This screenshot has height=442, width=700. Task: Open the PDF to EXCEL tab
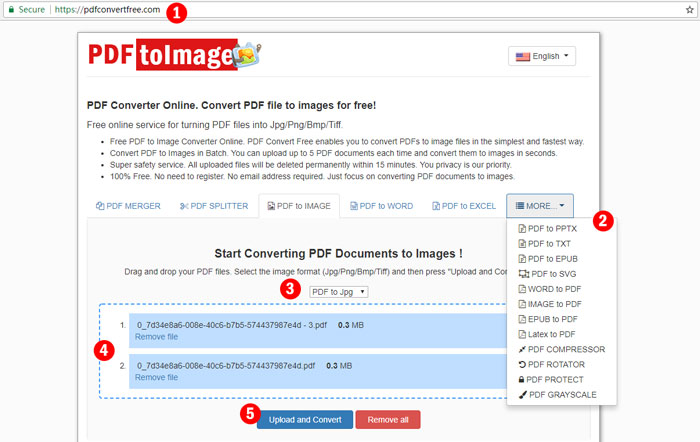pos(464,206)
